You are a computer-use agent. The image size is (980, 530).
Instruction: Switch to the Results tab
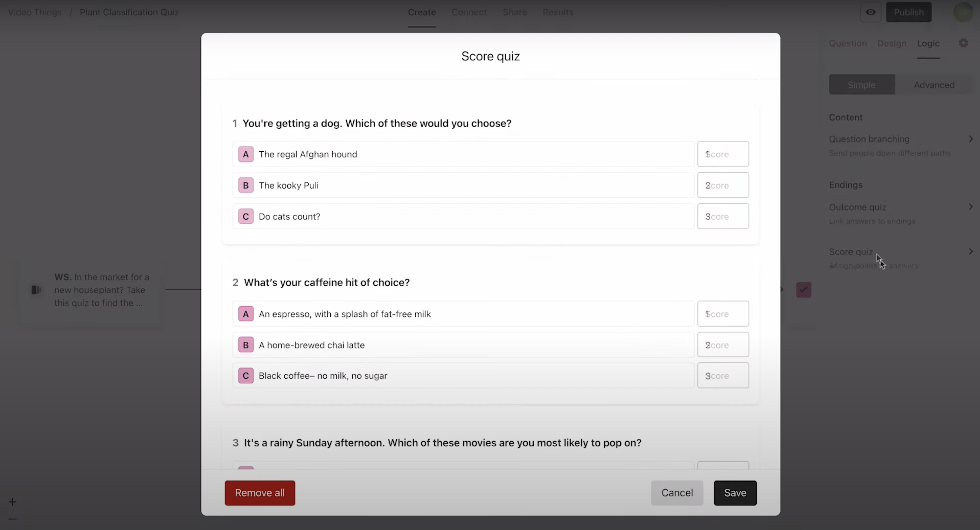pyautogui.click(x=558, y=12)
